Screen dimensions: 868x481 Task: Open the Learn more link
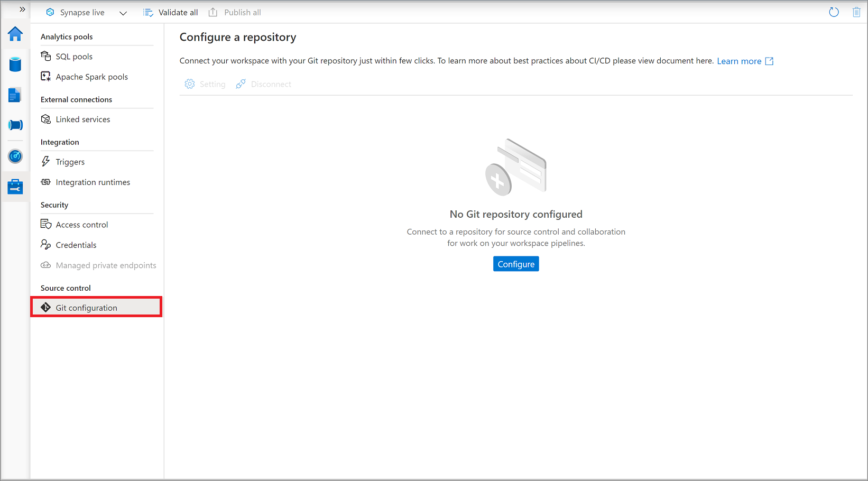(x=740, y=61)
